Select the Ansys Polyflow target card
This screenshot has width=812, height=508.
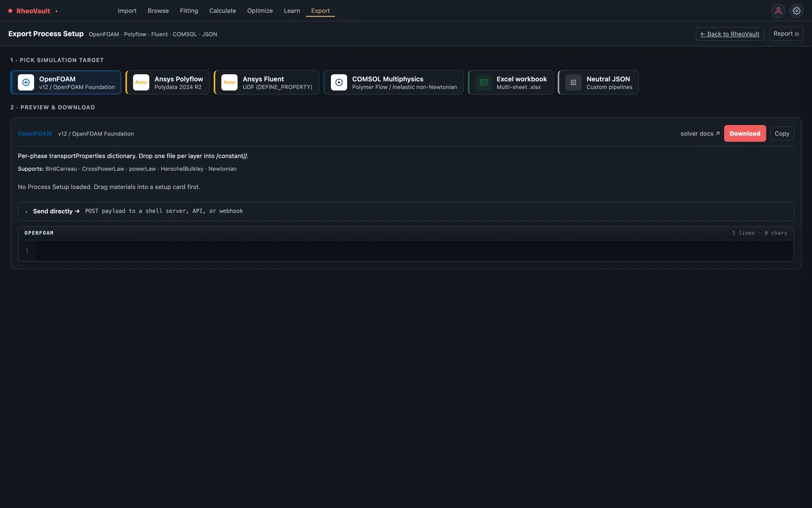tap(167, 82)
